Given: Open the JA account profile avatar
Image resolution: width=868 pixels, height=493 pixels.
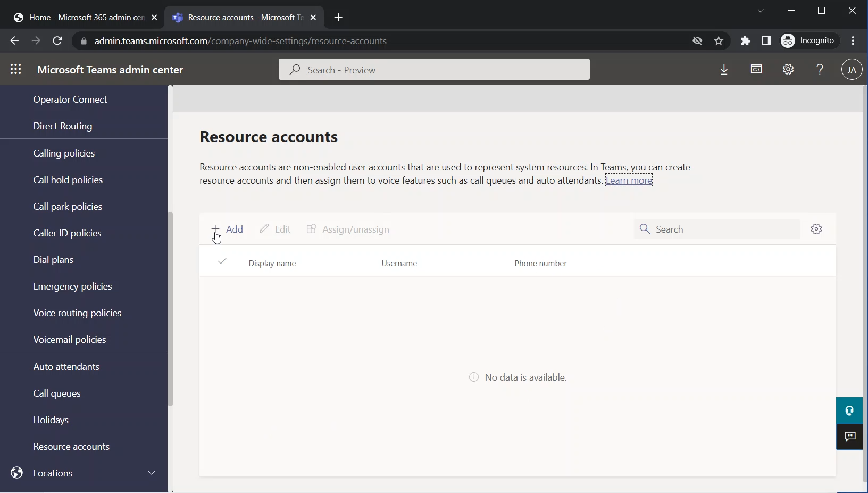Looking at the screenshot, I should pos(852,70).
